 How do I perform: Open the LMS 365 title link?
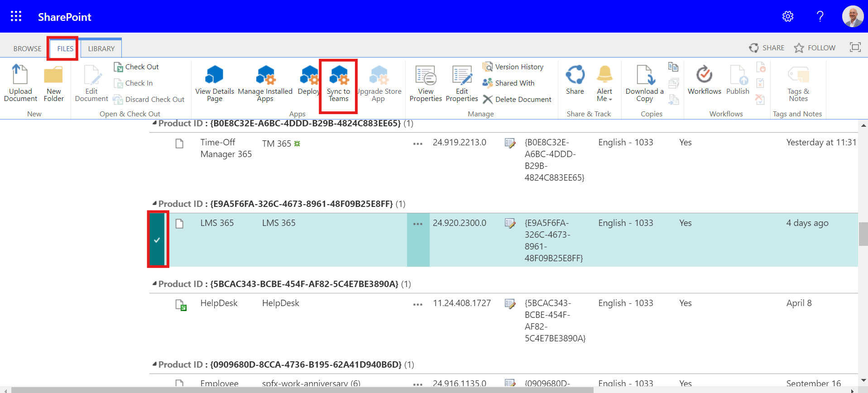[217, 223]
